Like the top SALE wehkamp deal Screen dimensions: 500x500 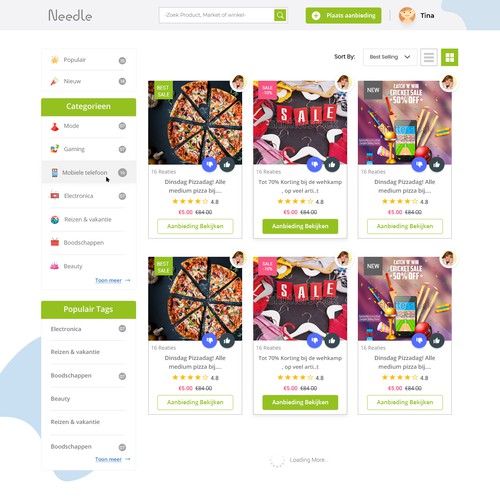point(332,164)
